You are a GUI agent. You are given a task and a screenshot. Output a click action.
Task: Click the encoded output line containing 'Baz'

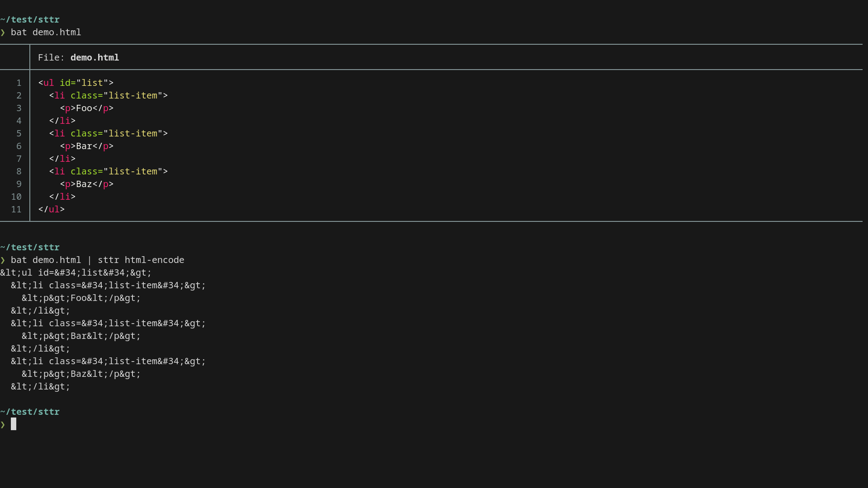point(81,374)
